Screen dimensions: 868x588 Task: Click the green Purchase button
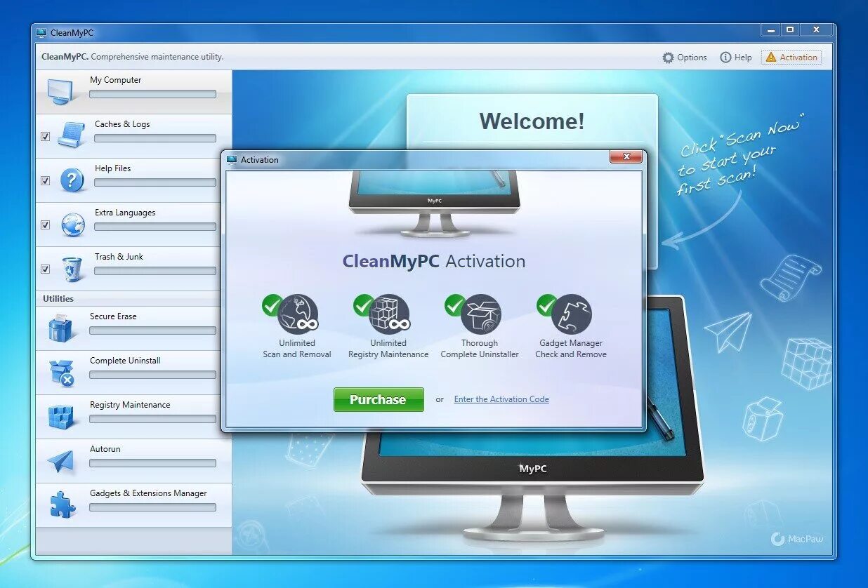pos(379,399)
